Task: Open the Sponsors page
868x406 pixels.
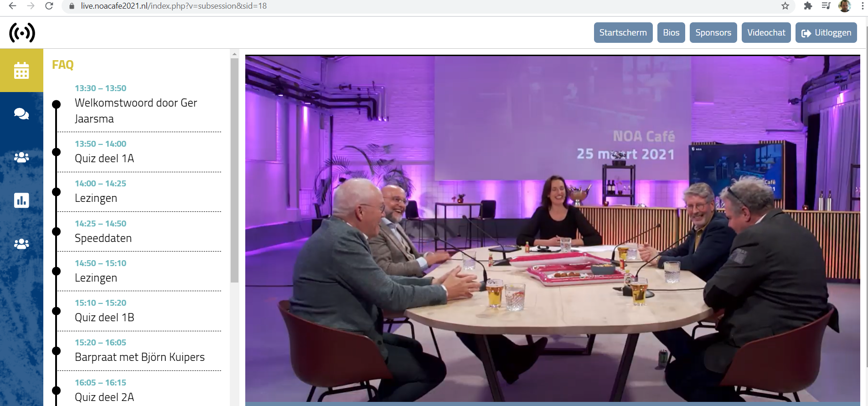Action: pyautogui.click(x=713, y=33)
